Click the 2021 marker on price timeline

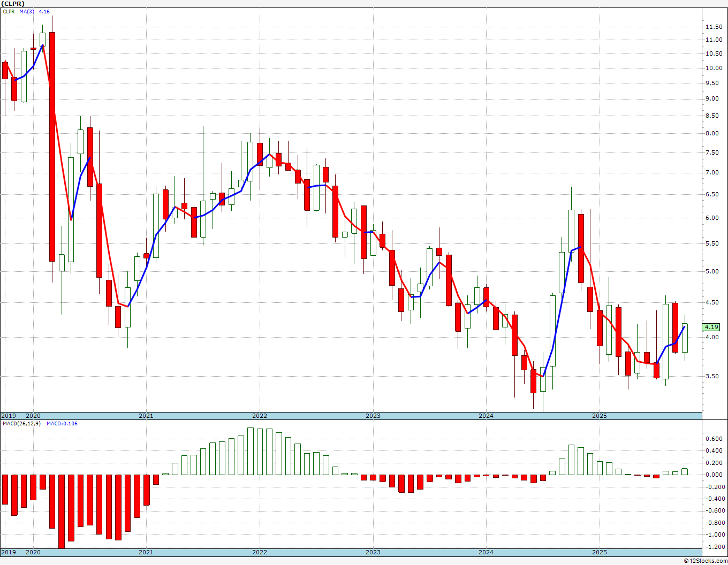[146, 416]
